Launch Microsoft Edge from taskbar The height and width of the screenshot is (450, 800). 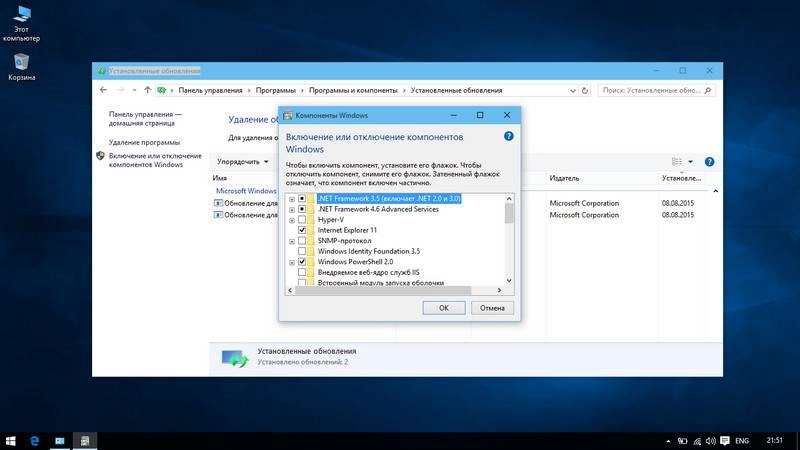coord(35,441)
